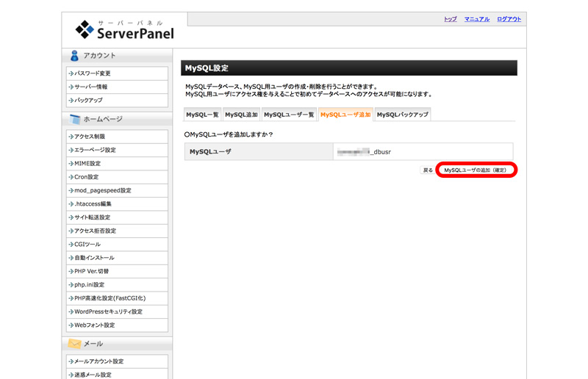Open サイト転送設定 in sidebar
The image size is (588, 379).
point(117,217)
